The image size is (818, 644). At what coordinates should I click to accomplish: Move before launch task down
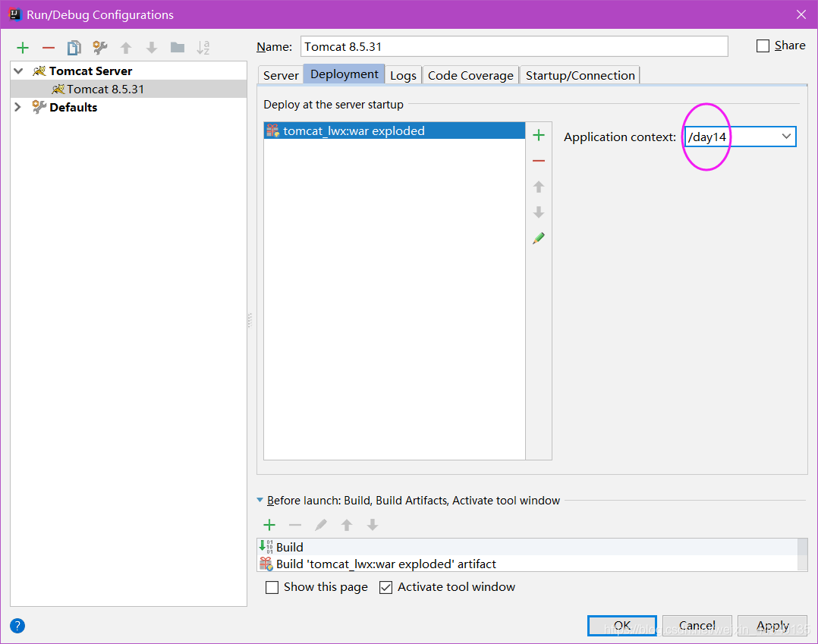tap(372, 525)
